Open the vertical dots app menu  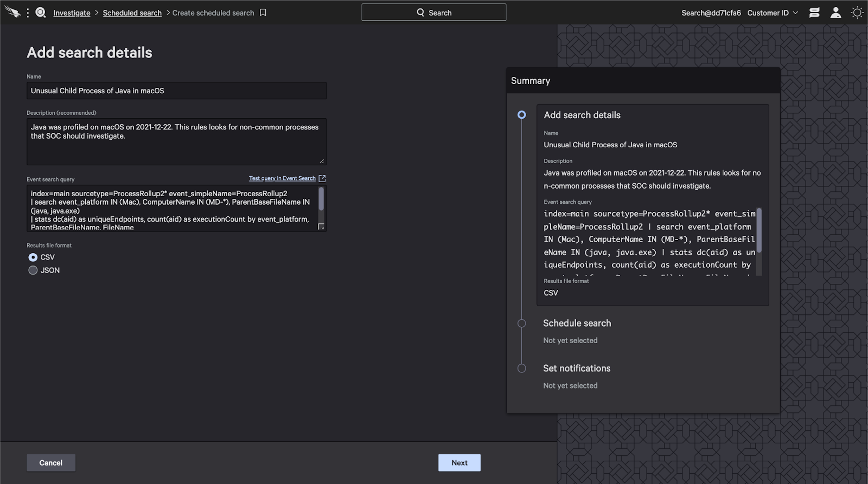(28, 13)
